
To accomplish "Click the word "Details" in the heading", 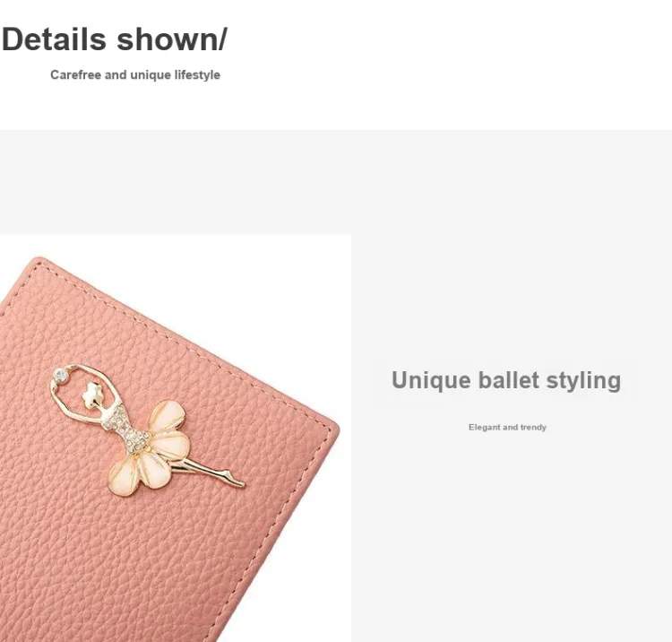I will click(54, 39).
